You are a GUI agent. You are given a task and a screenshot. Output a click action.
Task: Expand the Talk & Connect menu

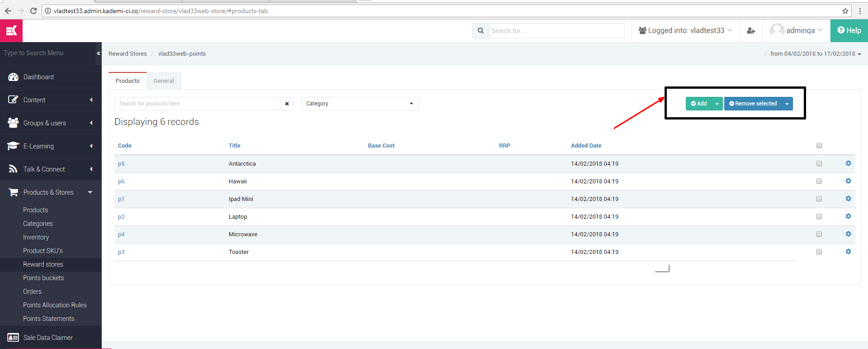click(51, 169)
